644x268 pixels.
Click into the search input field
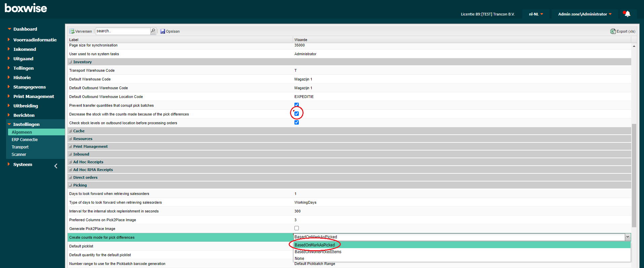coord(123,31)
